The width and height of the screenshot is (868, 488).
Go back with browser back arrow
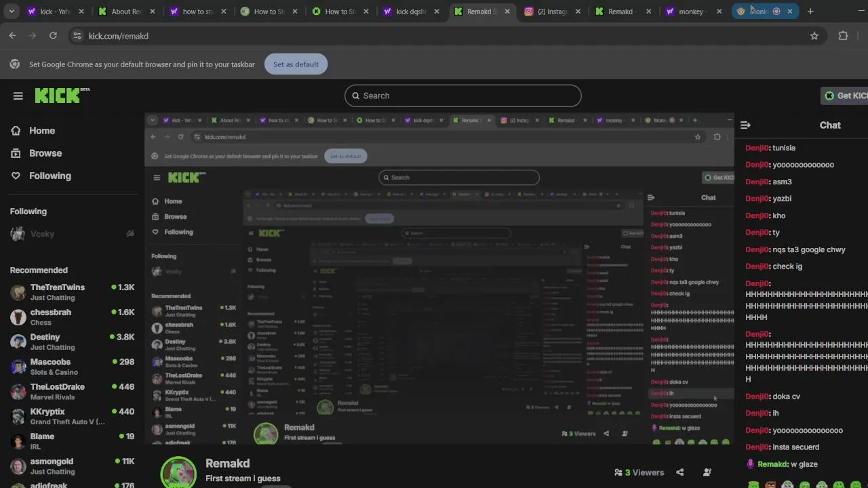pos(12,36)
